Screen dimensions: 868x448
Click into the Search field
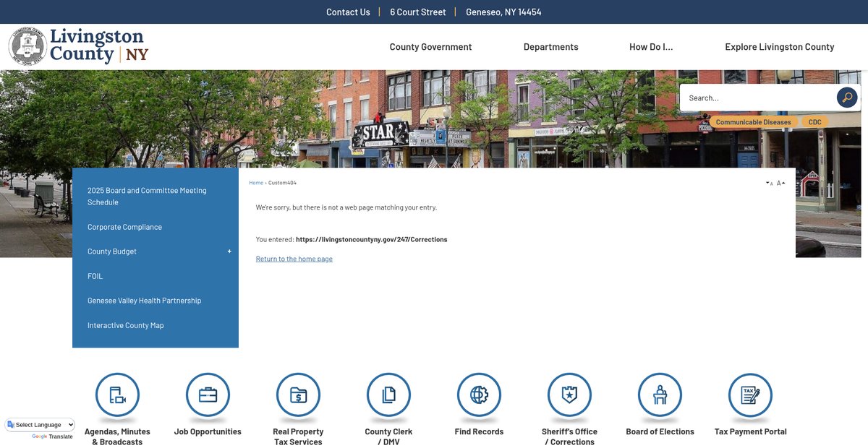pos(757,98)
